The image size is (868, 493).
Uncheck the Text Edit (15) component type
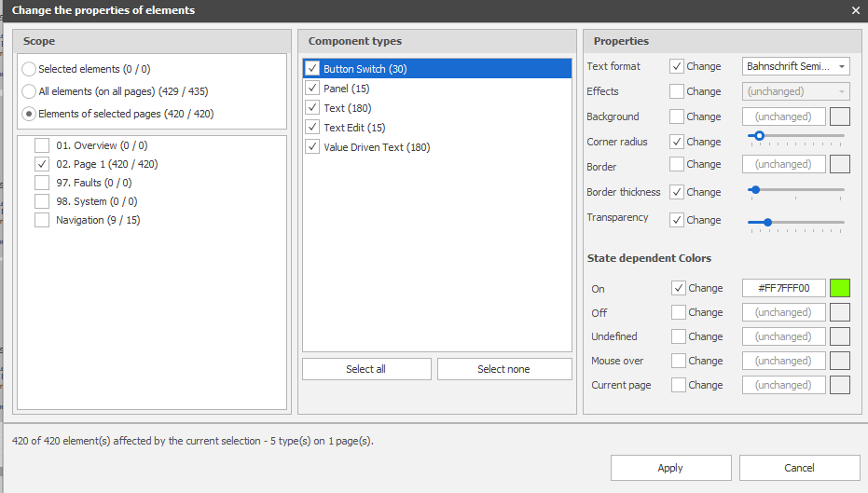[x=312, y=128]
